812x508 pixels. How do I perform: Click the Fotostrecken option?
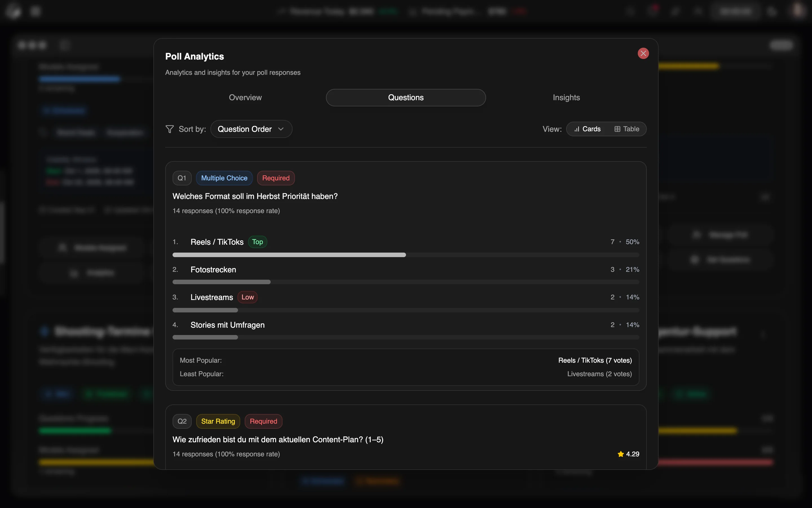pos(213,270)
